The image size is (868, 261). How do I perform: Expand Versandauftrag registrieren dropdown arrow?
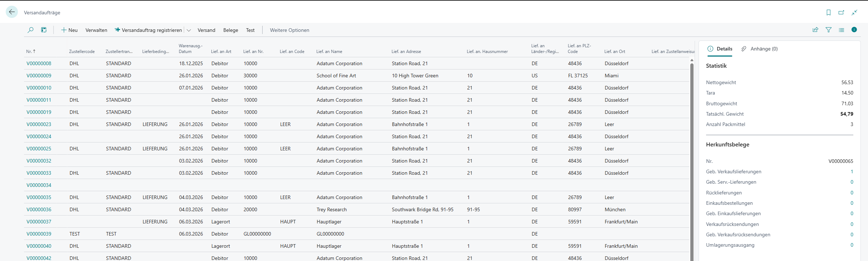pyautogui.click(x=189, y=30)
